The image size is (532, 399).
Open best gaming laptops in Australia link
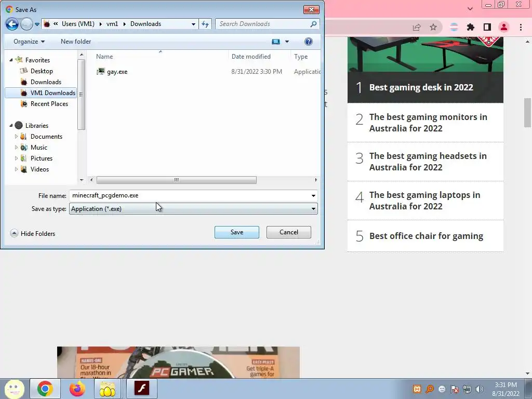(425, 201)
